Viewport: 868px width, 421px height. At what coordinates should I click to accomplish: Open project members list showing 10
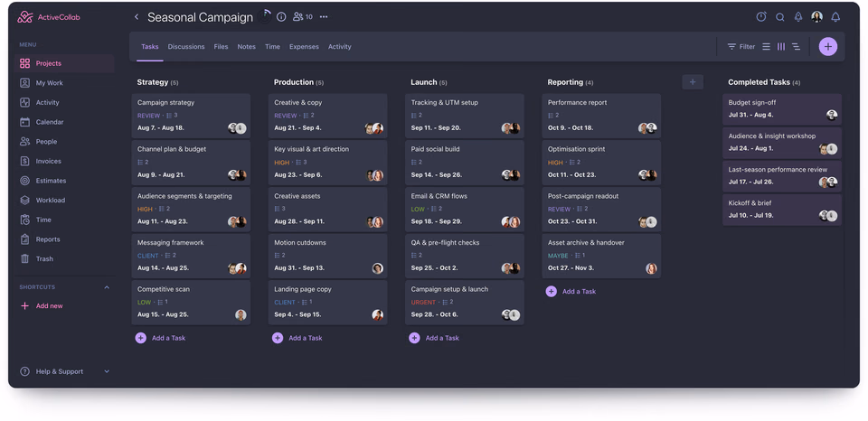pos(303,17)
